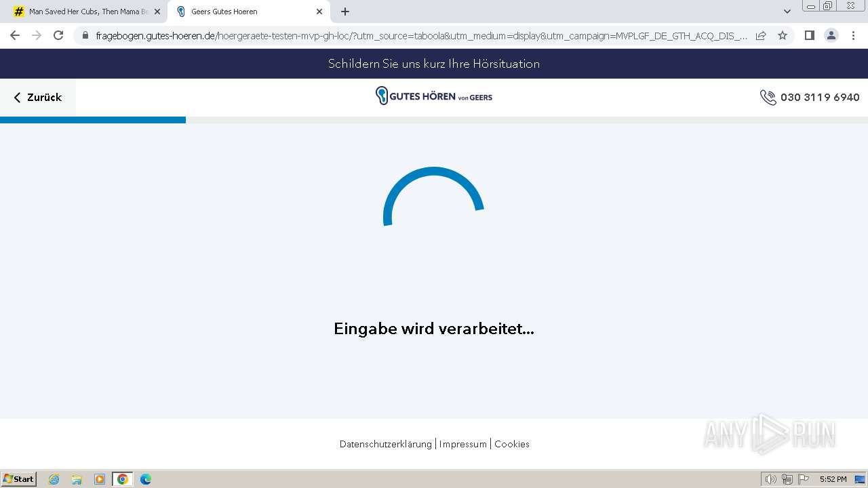Open the network tray icon
Viewport: 868px width, 488px height.
click(x=787, y=479)
